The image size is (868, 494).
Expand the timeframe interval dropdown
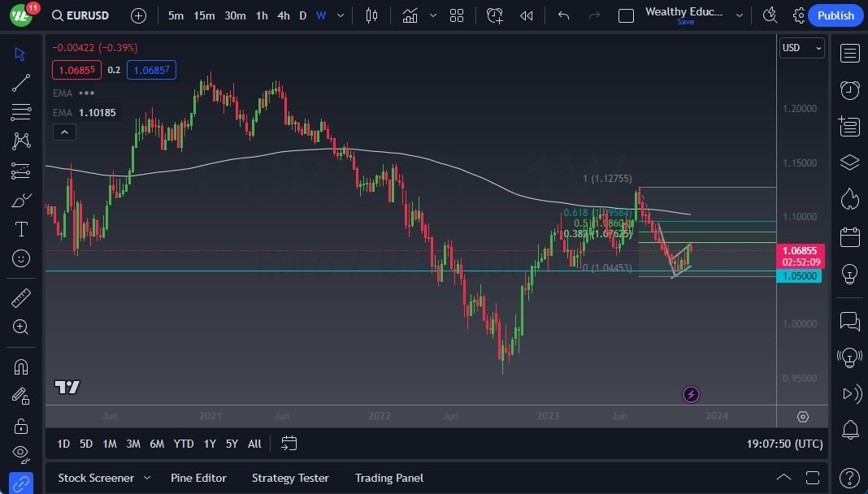tap(340, 15)
